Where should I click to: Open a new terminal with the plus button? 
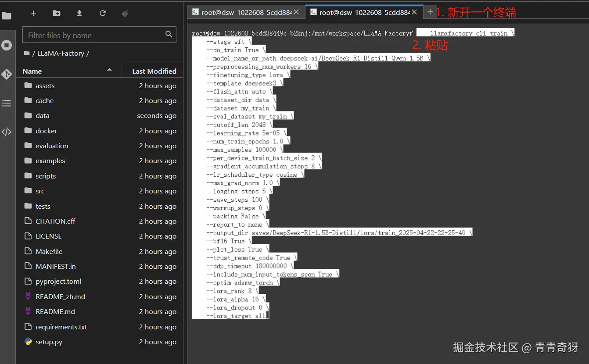430,12
